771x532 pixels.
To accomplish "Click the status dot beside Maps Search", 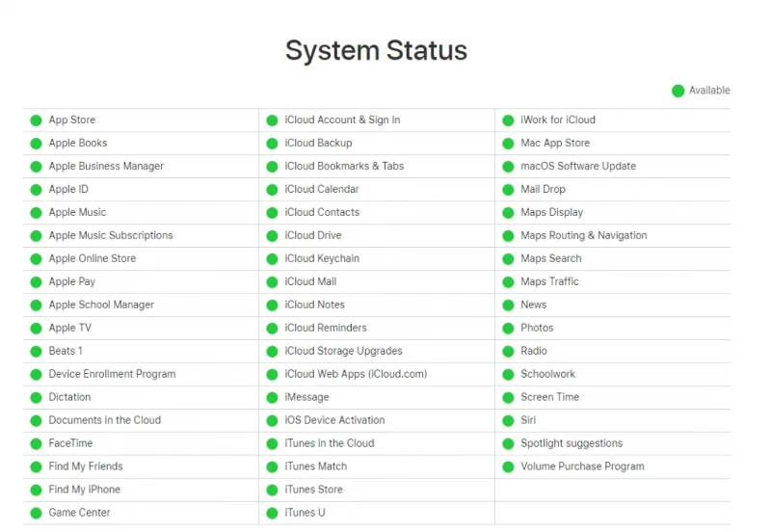I will point(508,259).
